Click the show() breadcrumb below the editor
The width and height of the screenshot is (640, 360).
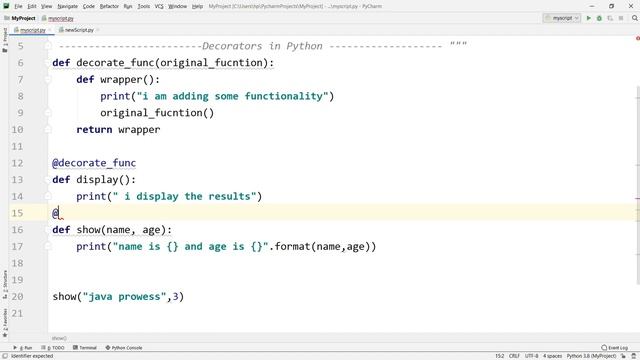[59, 338]
